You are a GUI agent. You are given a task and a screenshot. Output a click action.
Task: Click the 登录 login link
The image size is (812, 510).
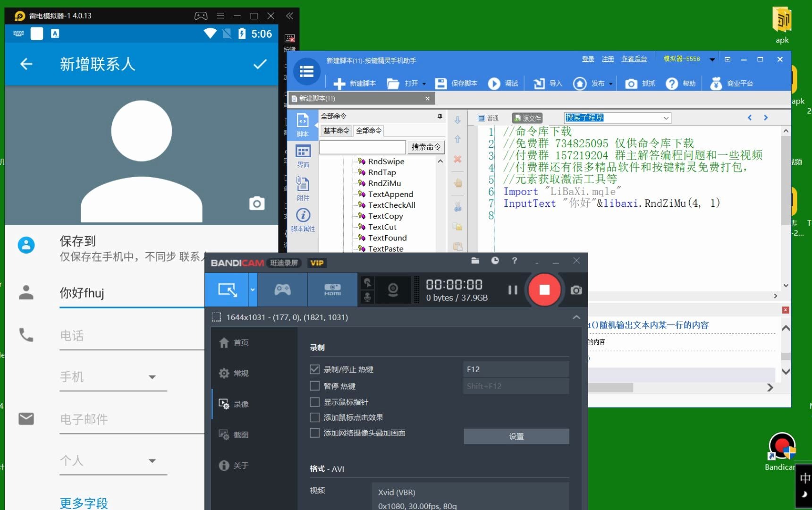(588, 59)
